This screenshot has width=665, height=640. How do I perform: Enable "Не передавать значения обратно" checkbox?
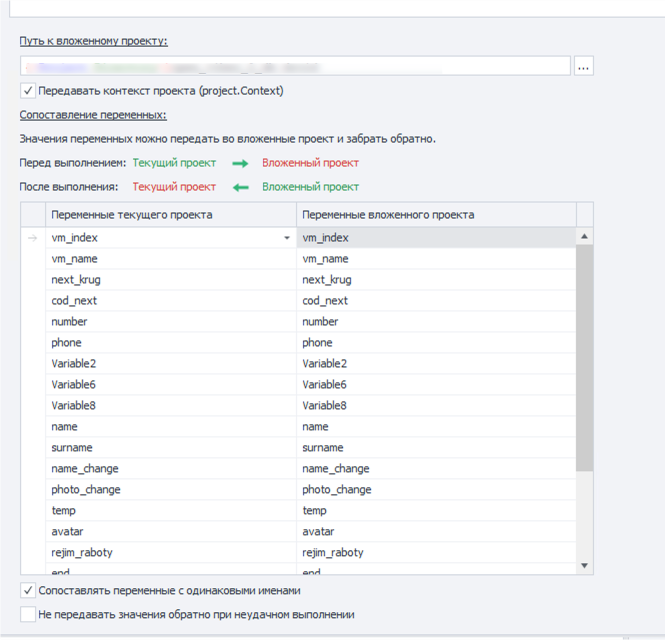tap(28, 614)
